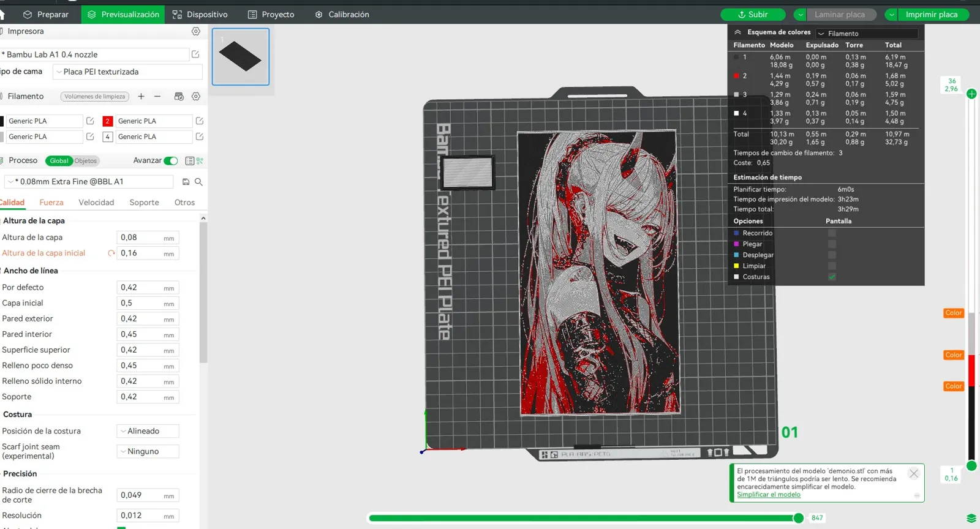Toggle Limpiar display checkbox
This screenshot has width=980, height=529.
click(832, 266)
